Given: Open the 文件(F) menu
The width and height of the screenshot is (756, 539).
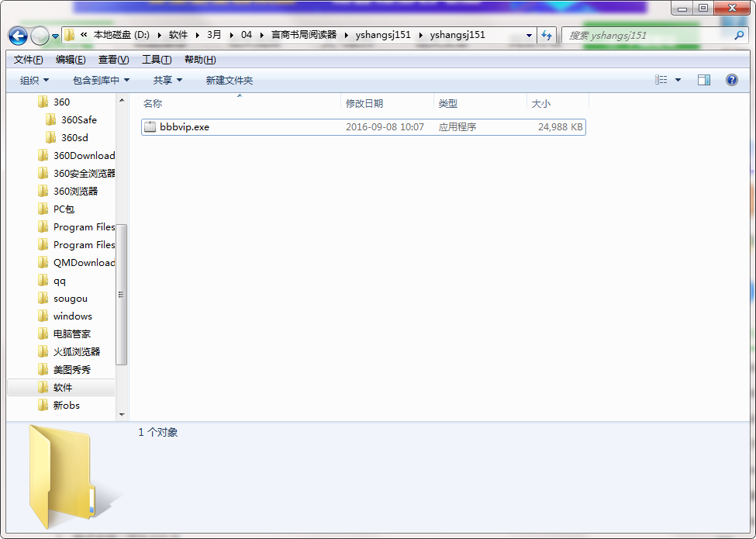Looking at the screenshot, I should [29, 60].
